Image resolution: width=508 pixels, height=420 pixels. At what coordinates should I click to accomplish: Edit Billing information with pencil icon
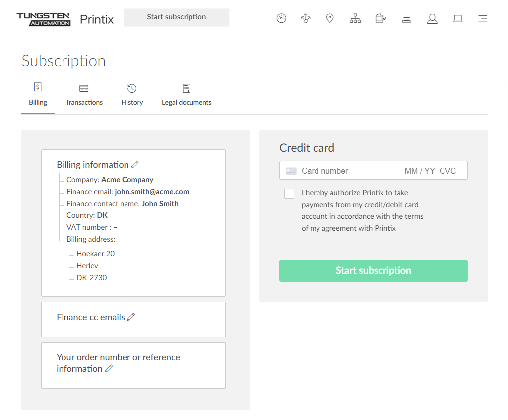[x=135, y=165]
